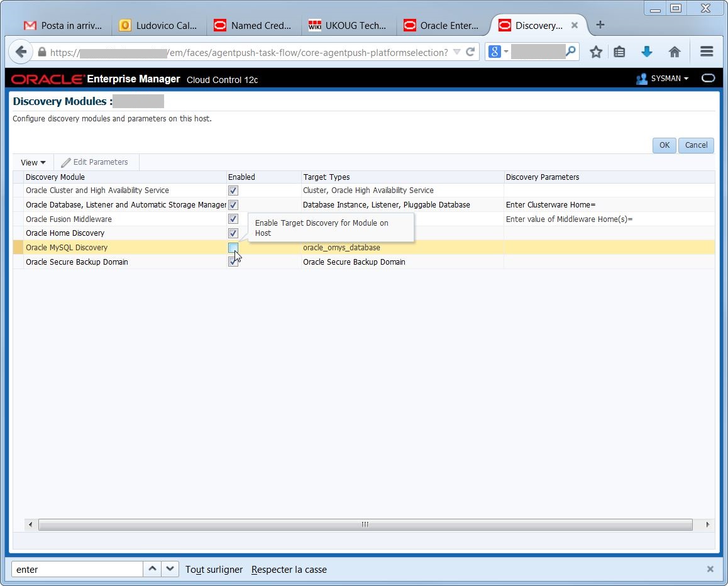The image size is (728, 586).
Task: Open the URL history dropdown arrow
Action: [457, 52]
